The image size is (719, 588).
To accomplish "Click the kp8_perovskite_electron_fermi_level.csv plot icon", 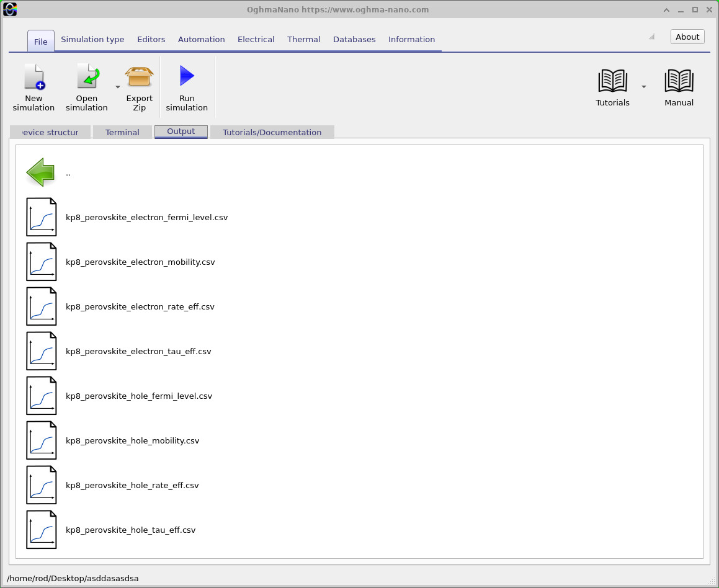I will click(42, 216).
